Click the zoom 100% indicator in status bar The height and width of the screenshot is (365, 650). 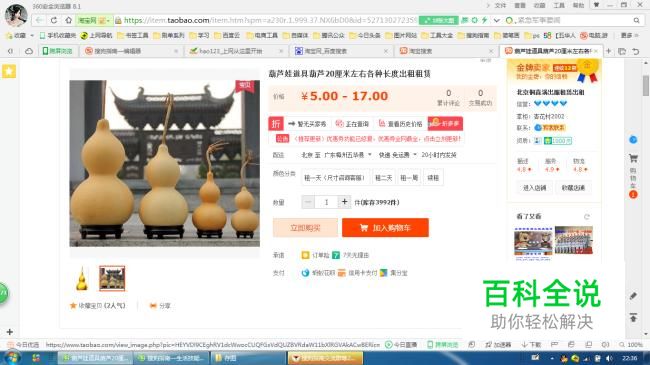631,345
